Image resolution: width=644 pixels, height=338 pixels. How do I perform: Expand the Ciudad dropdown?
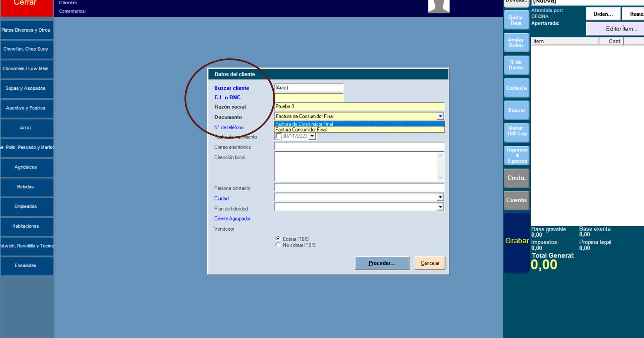coord(440,197)
